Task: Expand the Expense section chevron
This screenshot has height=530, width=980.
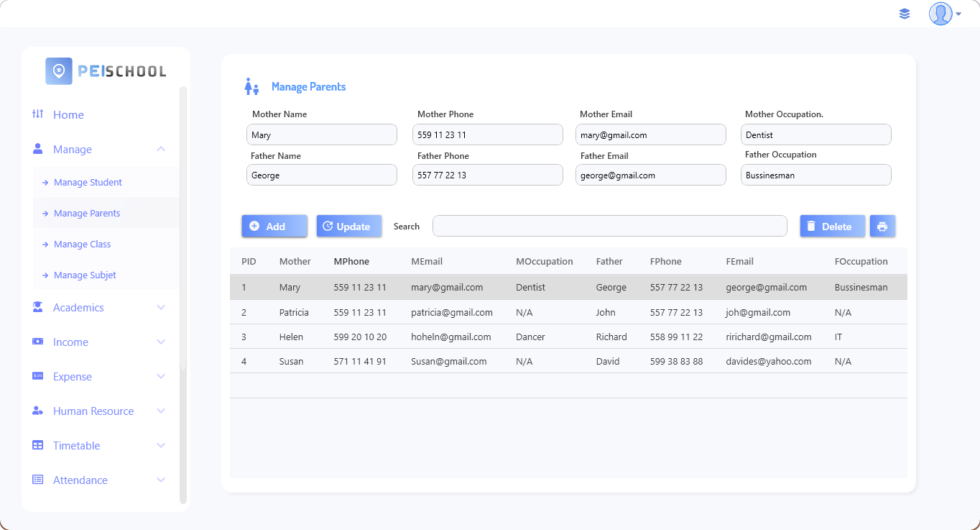Action: tap(161, 376)
